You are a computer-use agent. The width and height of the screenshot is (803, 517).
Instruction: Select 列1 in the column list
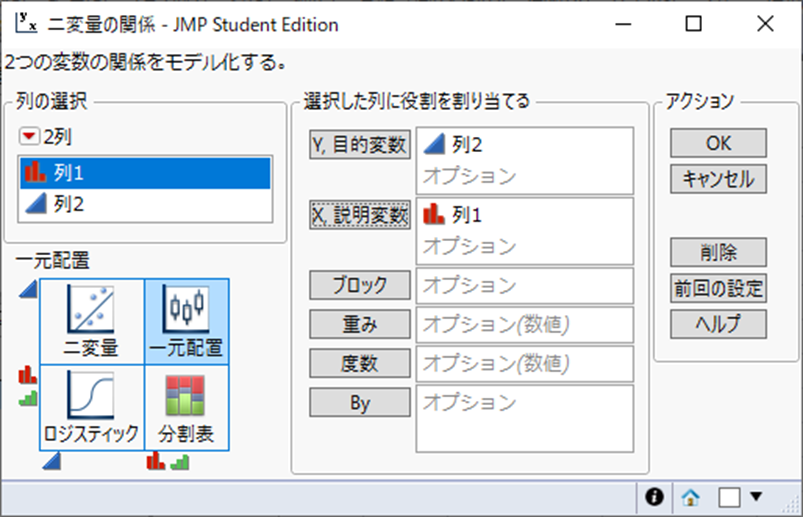(x=145, y=173)
